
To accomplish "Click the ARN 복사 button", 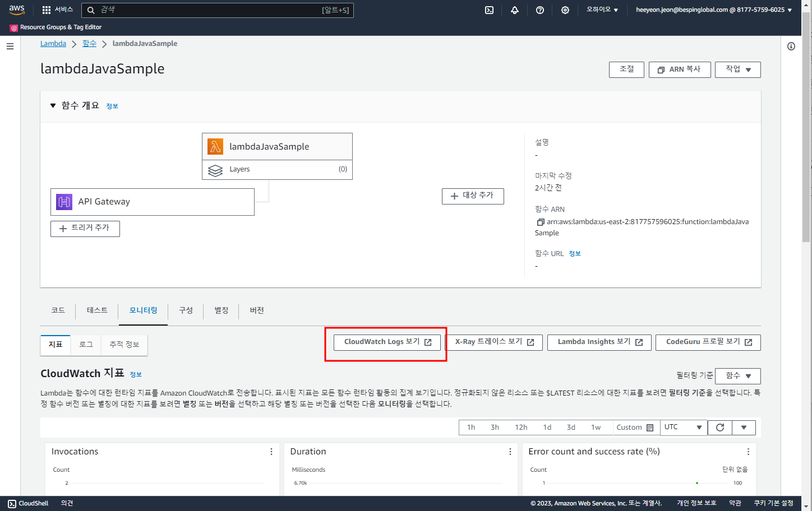I will (x=680, y=69).
